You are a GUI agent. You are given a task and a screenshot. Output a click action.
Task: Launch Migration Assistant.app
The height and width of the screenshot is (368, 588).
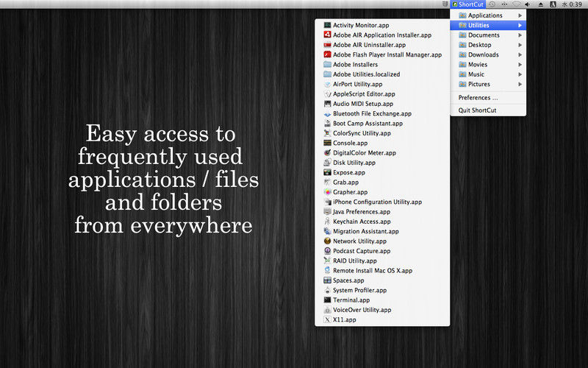382,231
